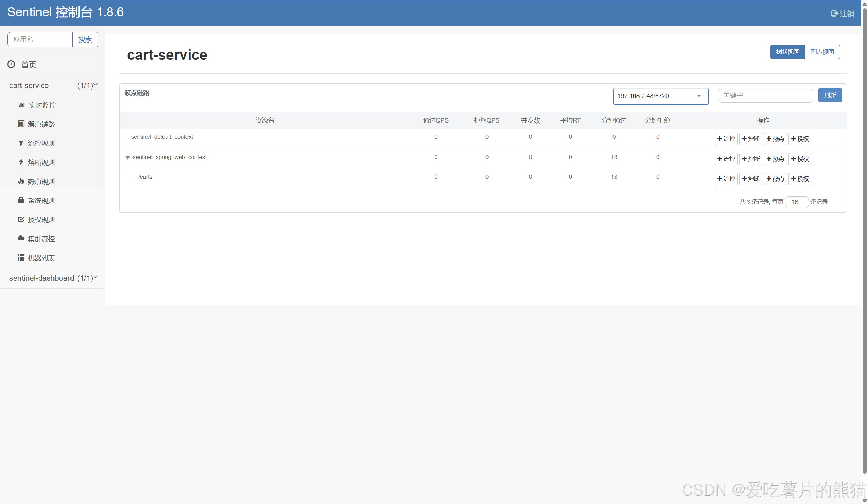Switch to 列表视图 view toggle
This screenshot has height=504, width=868.
click(822, 52)
